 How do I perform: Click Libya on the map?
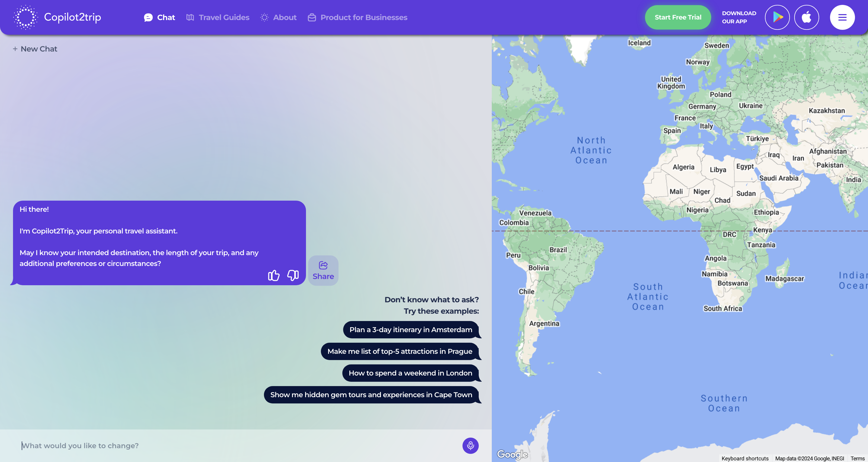point(718,170)
